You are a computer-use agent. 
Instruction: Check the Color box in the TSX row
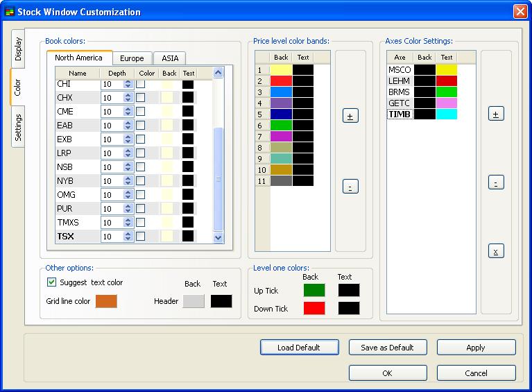coord(141,237)
